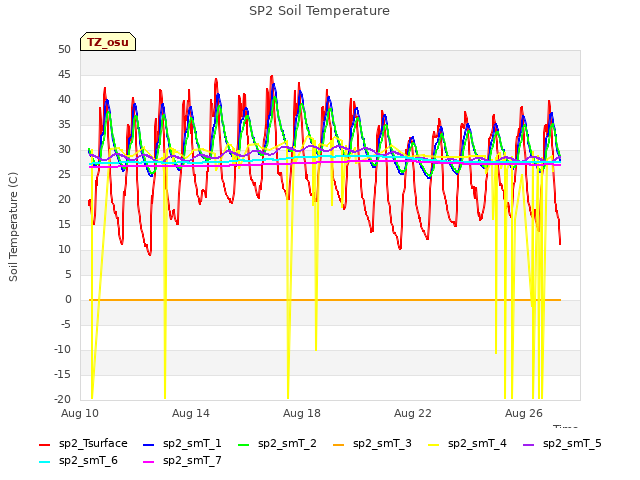Click the -10 y-axis tick label
The width and height of the screenshot is (640, 480).
click(x=62, y=350)
